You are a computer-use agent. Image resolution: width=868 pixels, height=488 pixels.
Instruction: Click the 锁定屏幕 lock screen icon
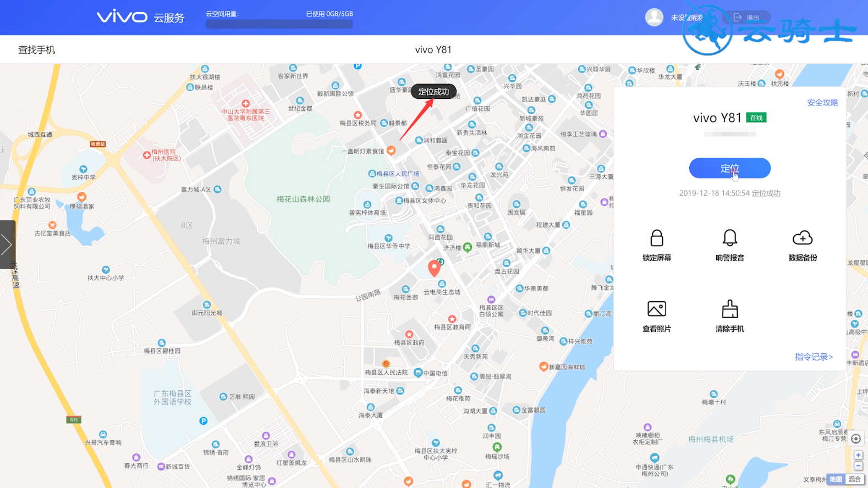tap(657, 238)
